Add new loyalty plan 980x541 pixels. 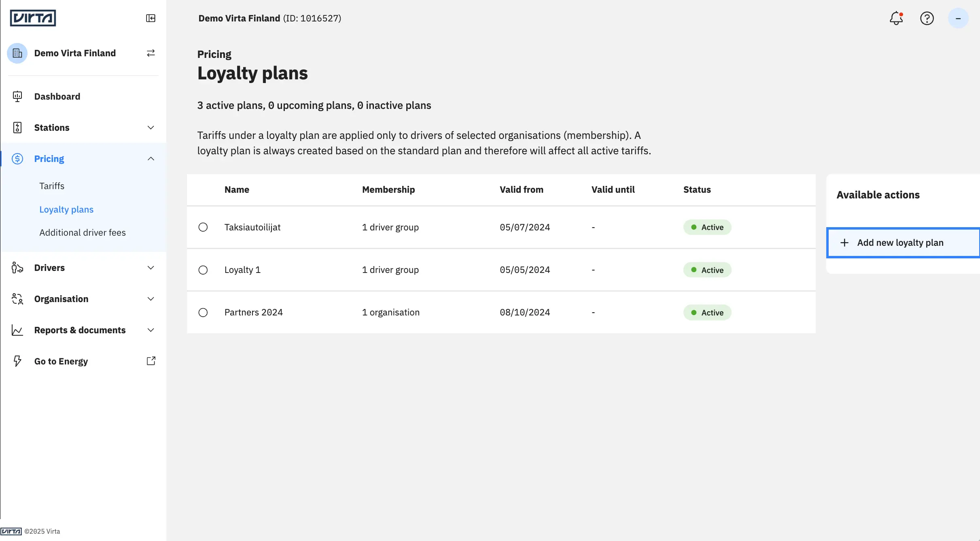903,243
